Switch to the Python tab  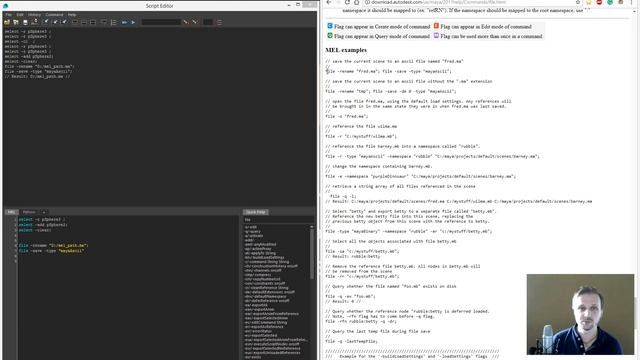(x=29, y=212)
